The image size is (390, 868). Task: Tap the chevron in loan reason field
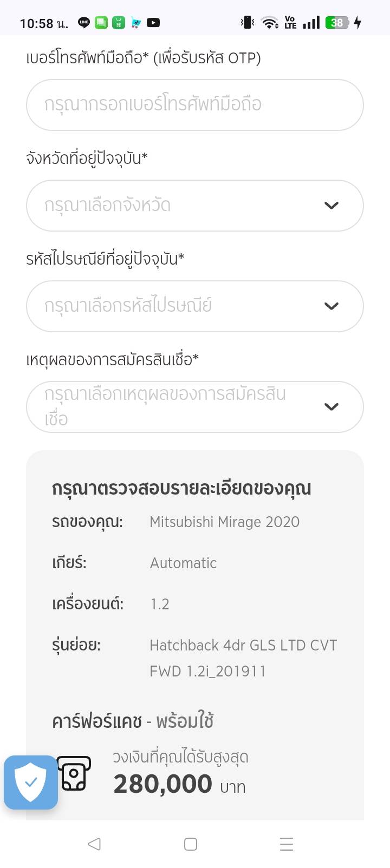click(331, 407)
